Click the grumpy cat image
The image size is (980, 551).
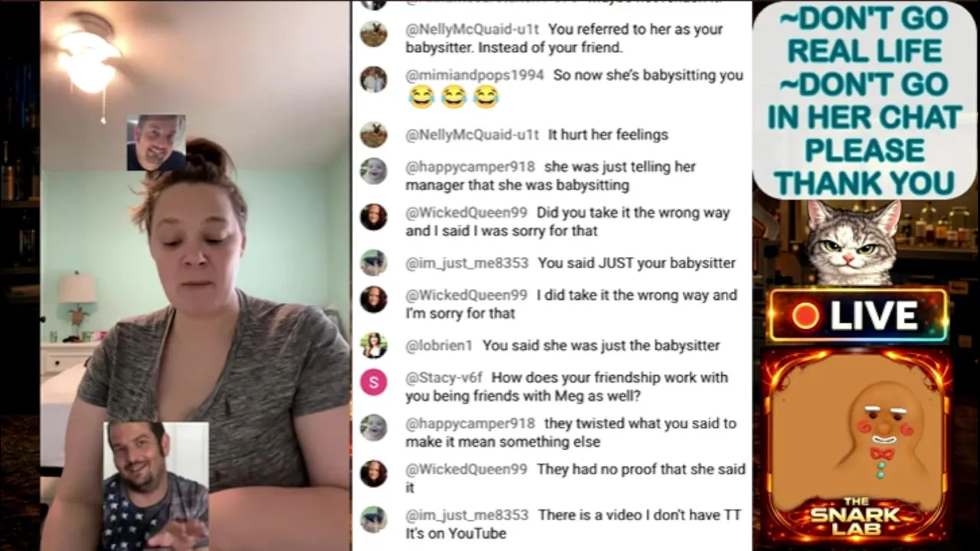click(x=852, y=243)
